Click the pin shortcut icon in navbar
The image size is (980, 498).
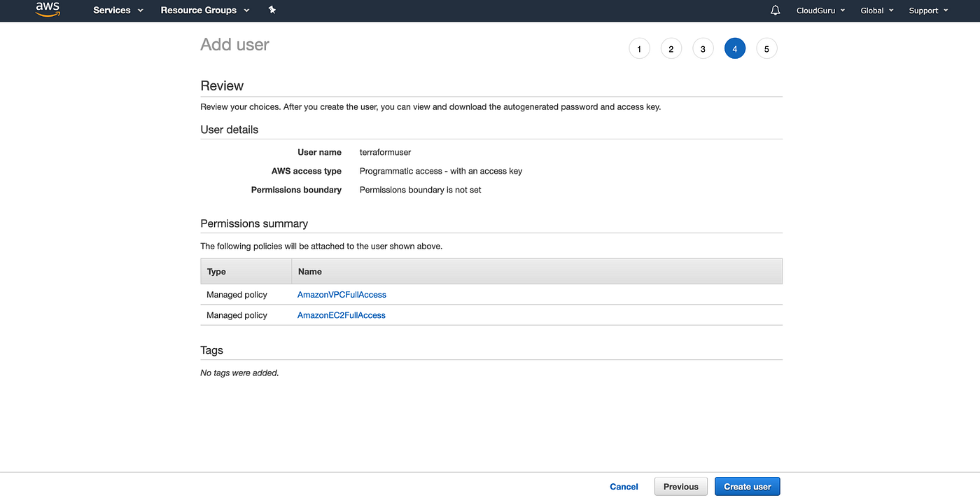point(272,10)
